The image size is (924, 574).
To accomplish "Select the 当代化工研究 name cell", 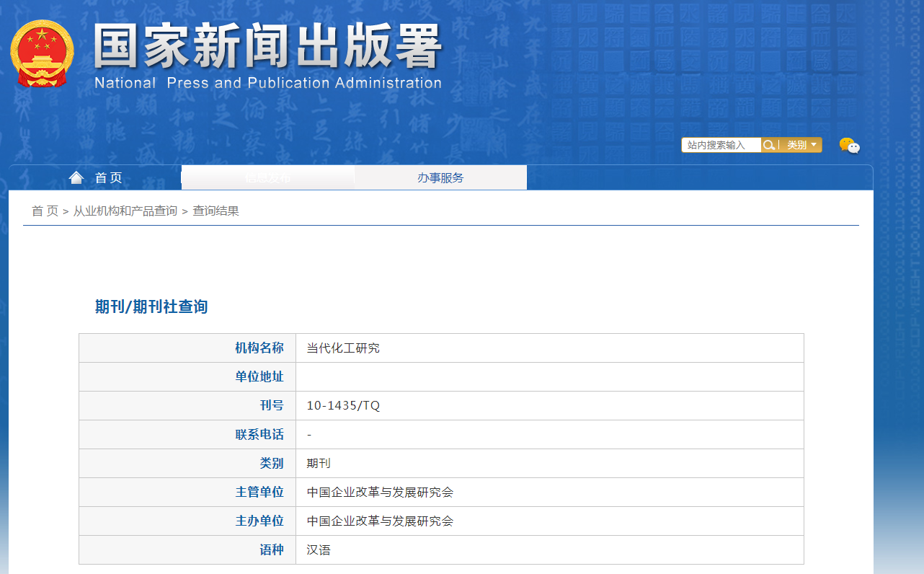I will [343, 348].
